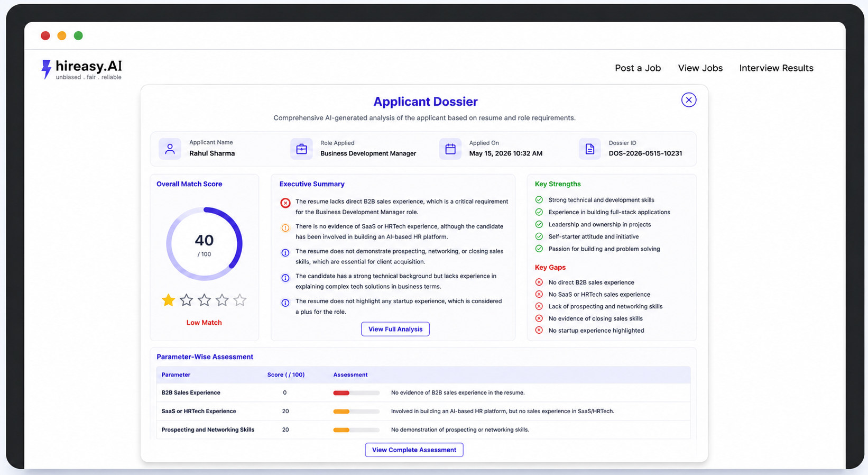Click X icon for Lack of prospecting
Image resolution: width=868 pixels, height=475 pixels.
click(x=539, y=306)
